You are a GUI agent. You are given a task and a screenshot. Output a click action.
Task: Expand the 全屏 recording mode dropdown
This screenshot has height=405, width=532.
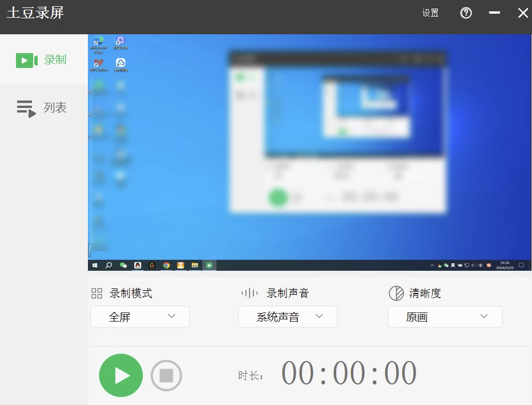pos(140,317)
